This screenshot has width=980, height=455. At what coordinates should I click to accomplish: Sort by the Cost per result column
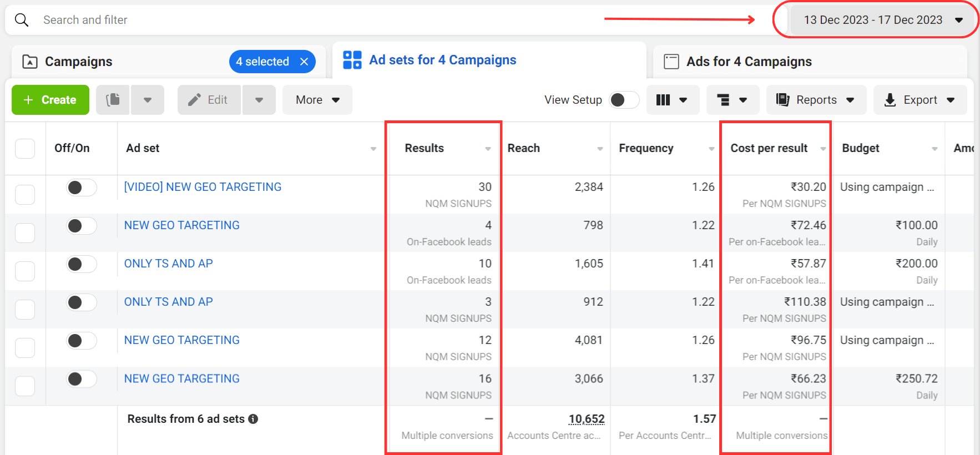click(769, 148)
